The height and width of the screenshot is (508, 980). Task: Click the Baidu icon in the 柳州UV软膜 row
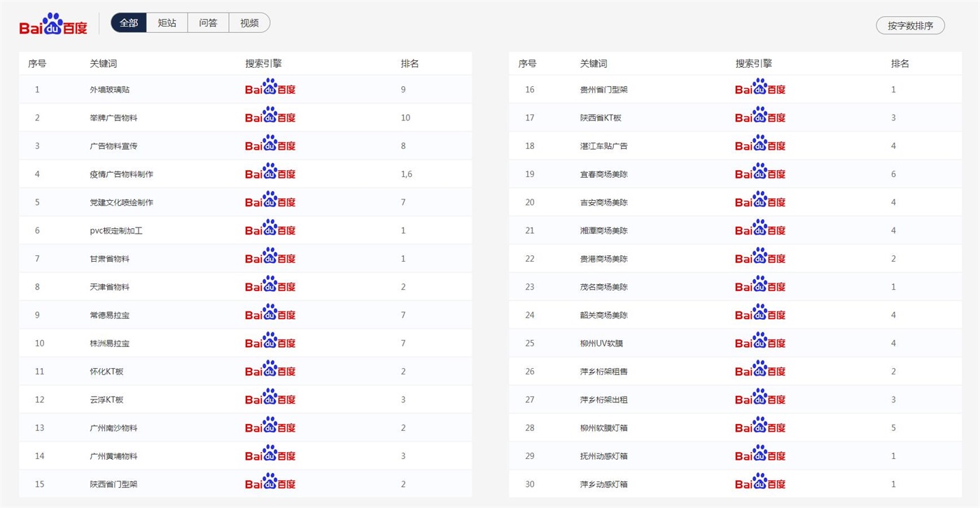coord(760,343)
